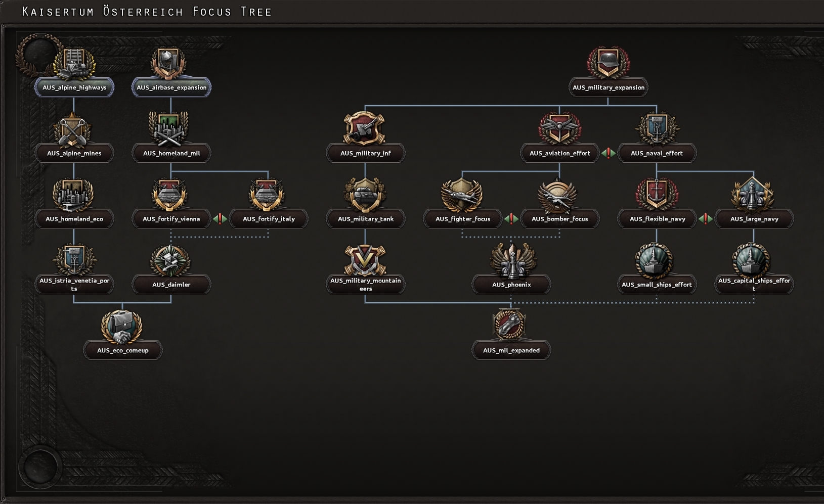This screenshot has width=824, height=504.
Task: Click the exclusivity marker between fighter_focus and bomber_focus
Action: pyautogui.click(x=511, y=219)
